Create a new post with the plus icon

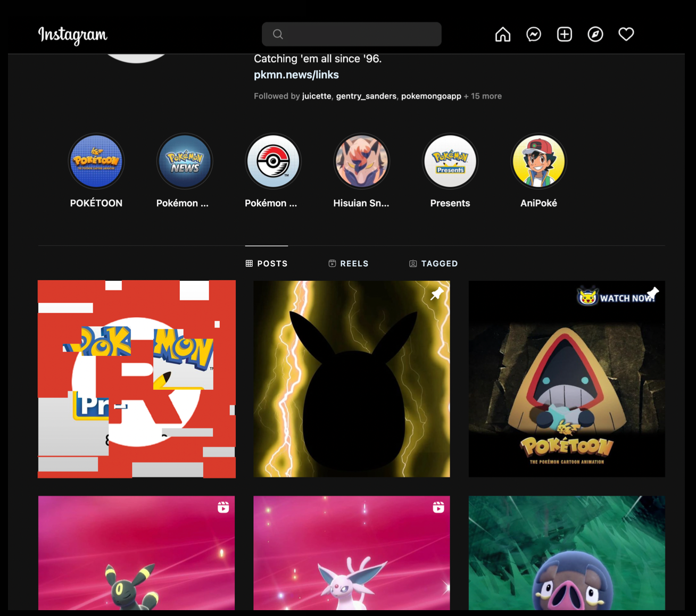[x=564, y=34]
